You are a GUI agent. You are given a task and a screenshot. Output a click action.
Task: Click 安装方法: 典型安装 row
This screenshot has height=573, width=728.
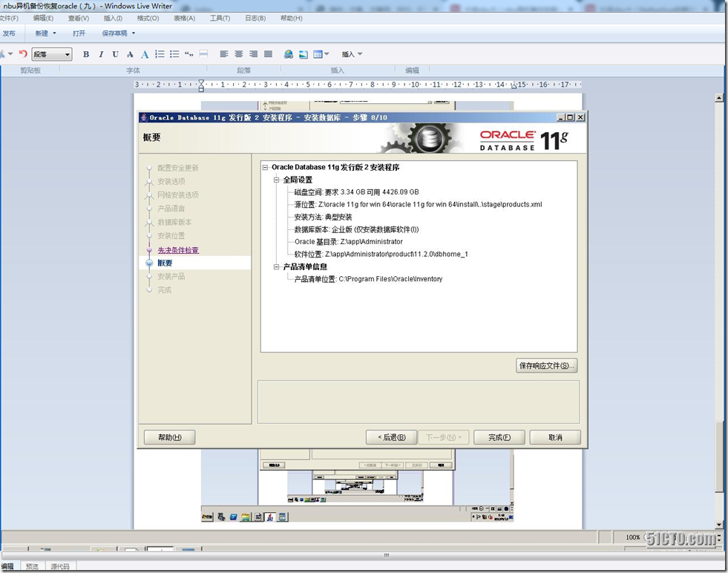(x=323, y=217)
